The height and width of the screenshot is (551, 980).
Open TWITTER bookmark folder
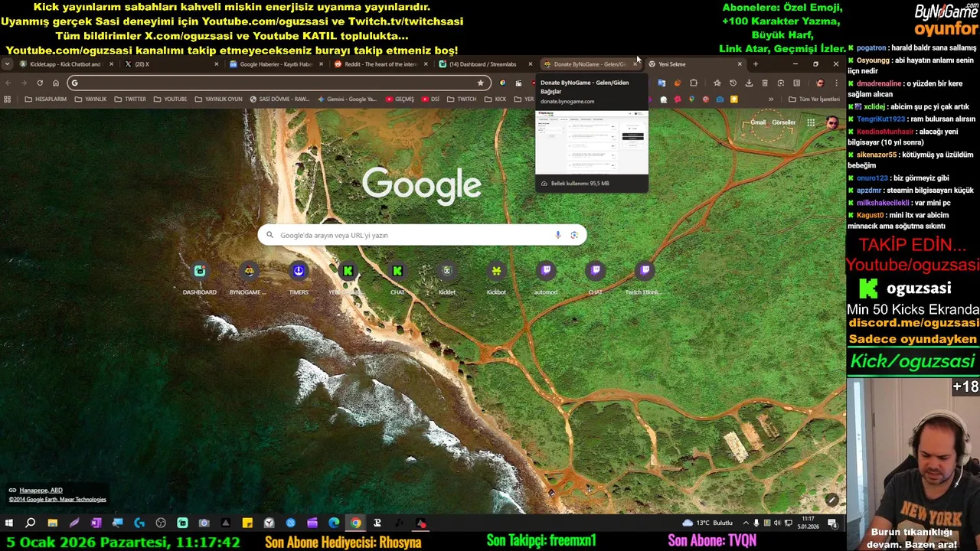tap(130, 99)
